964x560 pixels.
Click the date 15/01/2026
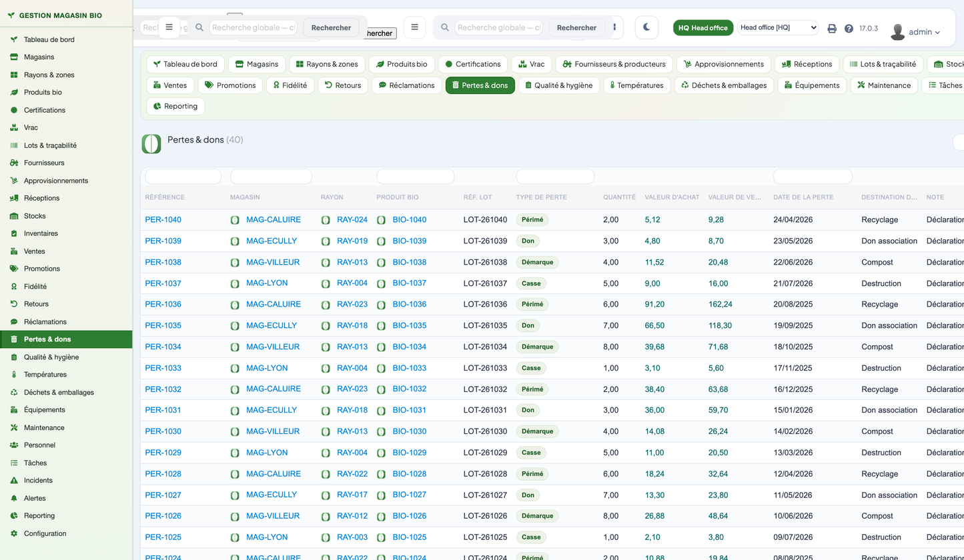(793, 410)
